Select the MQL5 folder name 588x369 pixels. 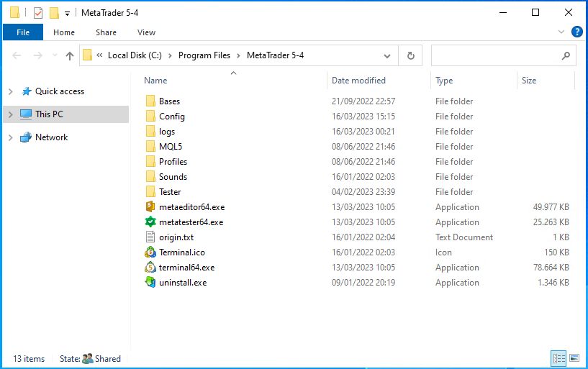171,147
